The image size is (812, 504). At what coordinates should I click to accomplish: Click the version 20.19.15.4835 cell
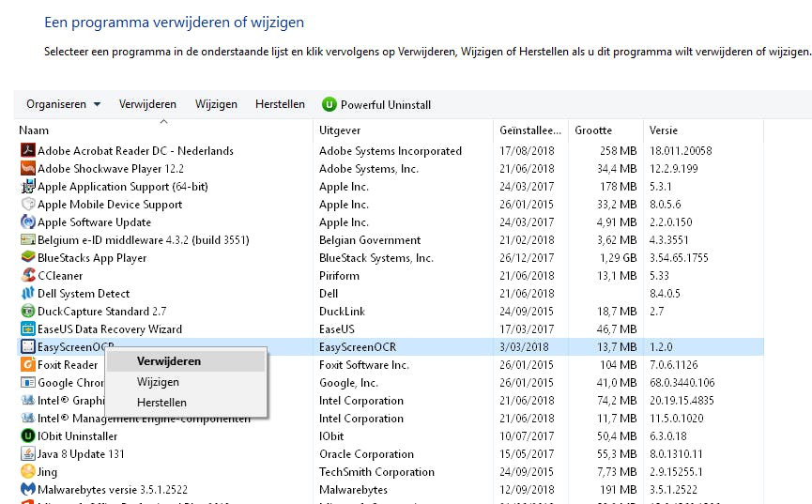coord(682,401)
